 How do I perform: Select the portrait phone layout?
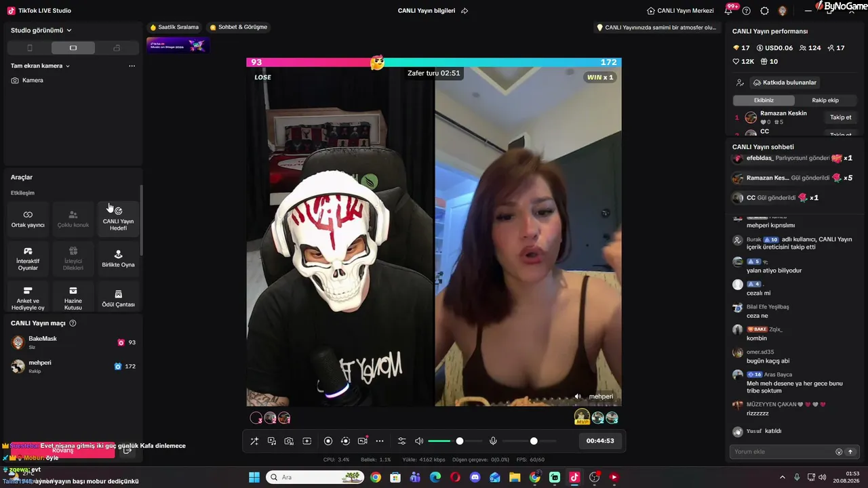tap(29, 48)
